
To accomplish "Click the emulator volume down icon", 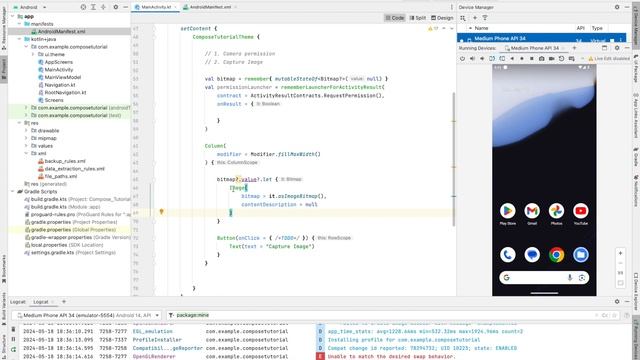I will coord(482,58).
